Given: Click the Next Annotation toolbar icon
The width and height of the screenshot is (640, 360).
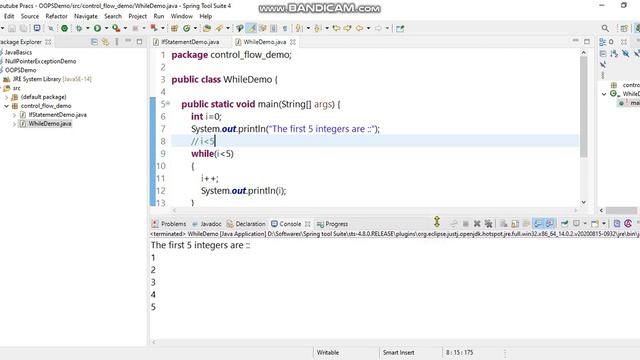Looking at the screenshot, I should pyautogui.click(x=299, y=28).
